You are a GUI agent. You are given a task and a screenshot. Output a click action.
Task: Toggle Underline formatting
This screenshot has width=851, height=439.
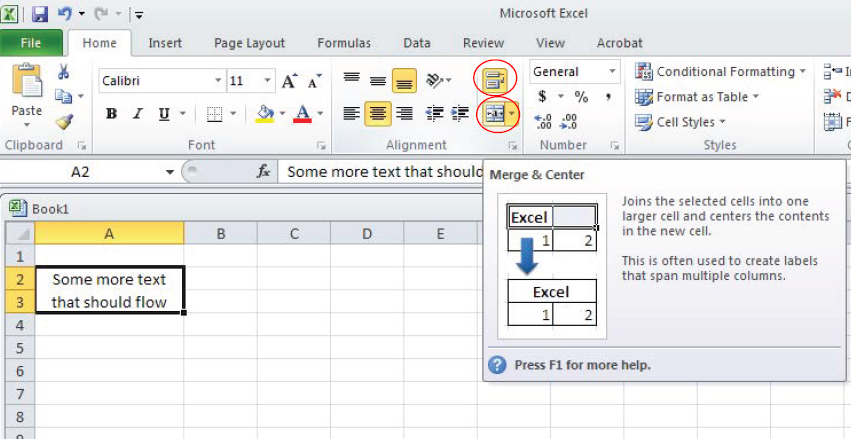(x=164, y=114)
